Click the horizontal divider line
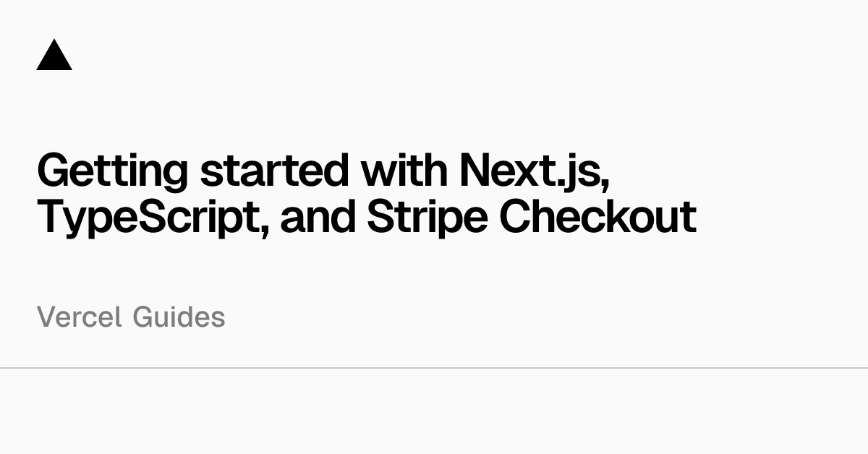This screenshot has height=454, width=868. pos(434,368)
